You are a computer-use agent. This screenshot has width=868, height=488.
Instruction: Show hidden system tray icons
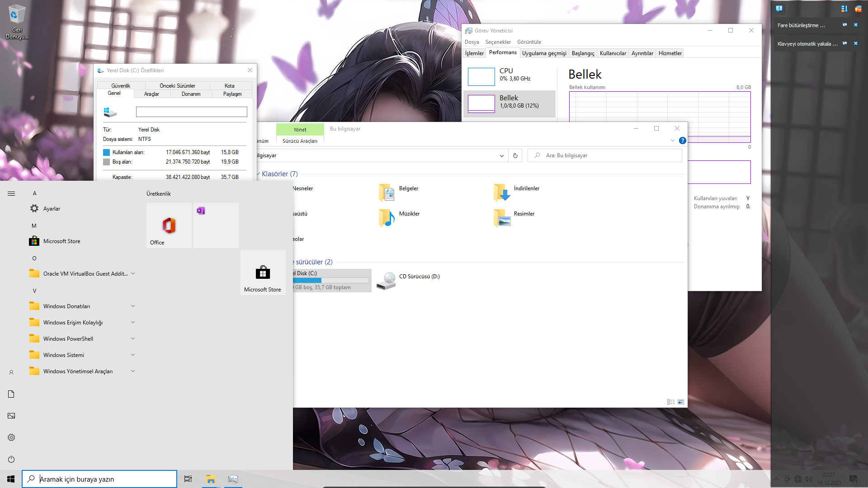click(x=776, y=479)
